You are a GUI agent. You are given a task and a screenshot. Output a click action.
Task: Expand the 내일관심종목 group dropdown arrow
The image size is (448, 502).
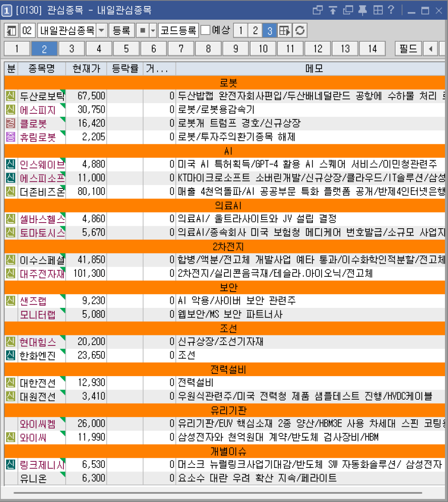point(101,31)
